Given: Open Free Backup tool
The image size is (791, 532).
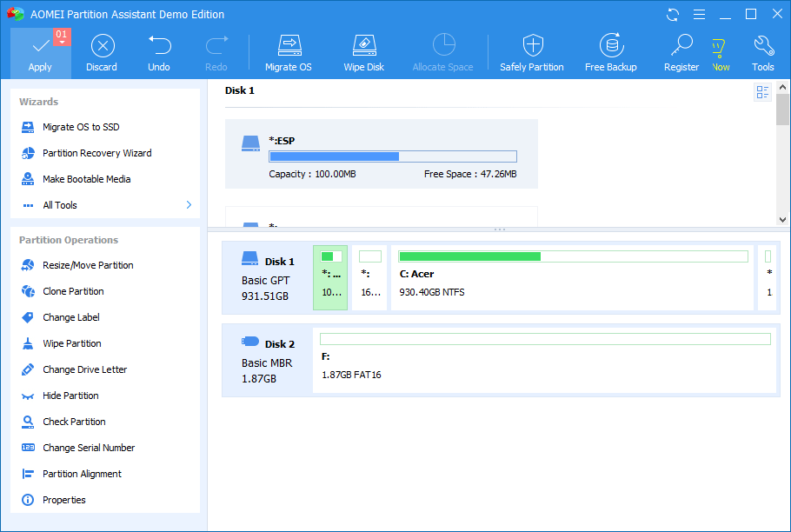Looking at the screenshot, I should pyautogui.click(x=611, y=53).
